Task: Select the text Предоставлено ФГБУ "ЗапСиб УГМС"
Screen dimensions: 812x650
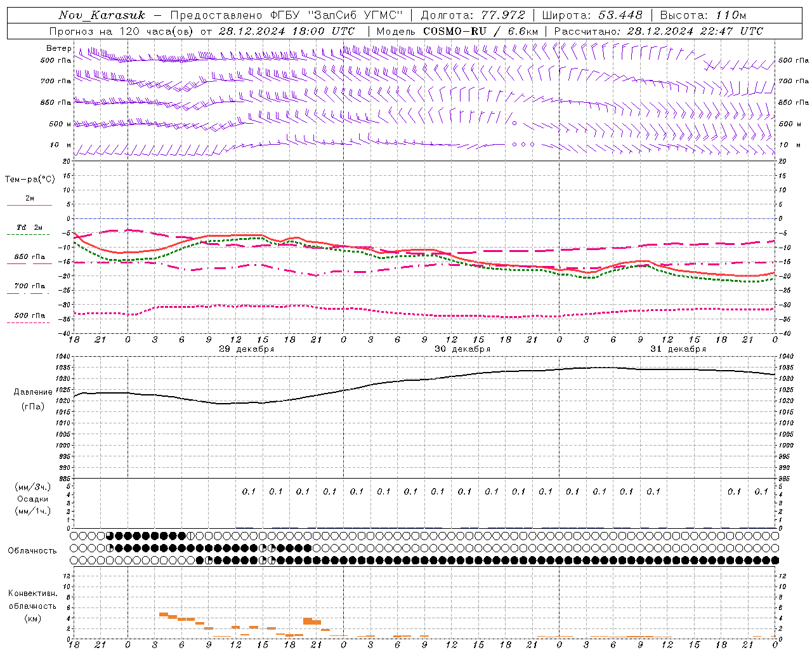Action: coord(286,15)
